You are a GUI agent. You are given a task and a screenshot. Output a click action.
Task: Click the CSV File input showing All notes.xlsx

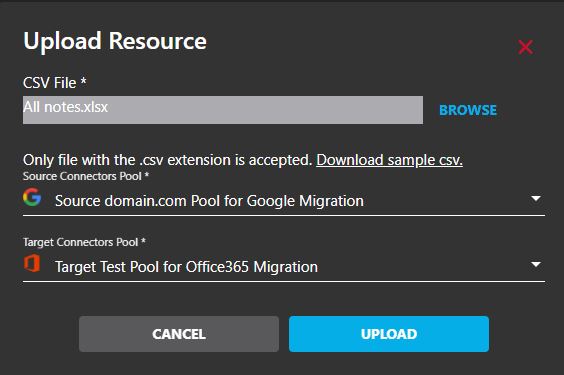[x=223, y=110]
